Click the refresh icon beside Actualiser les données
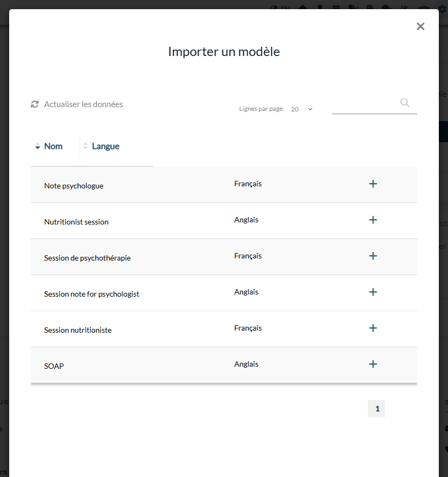Image resolution: width=448 pixels, height=477 pixels. (x=34, y=104)
